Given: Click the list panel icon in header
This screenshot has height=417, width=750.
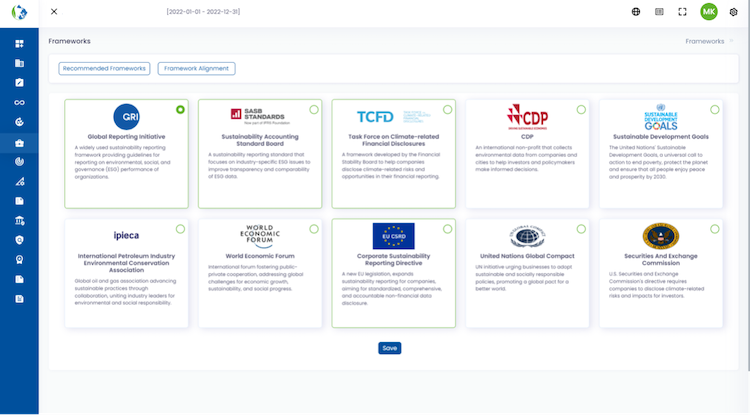Looking at the screenshot, I should coord(659,12).
